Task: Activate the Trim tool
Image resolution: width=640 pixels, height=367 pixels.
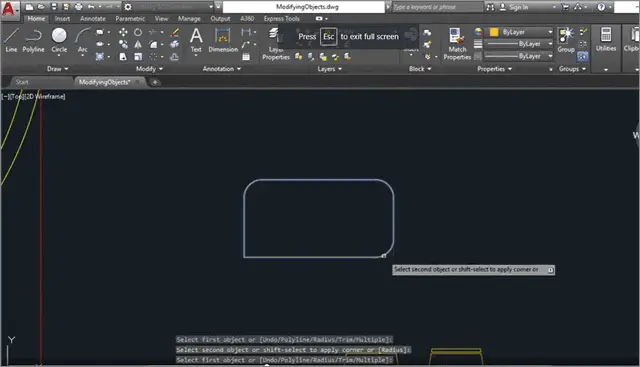Action: 153,32
